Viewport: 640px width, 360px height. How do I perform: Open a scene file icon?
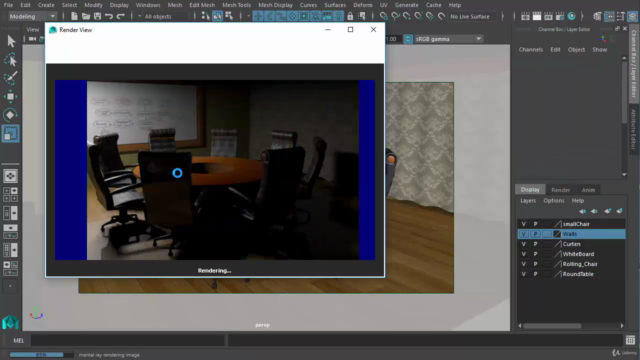[86, 16]
